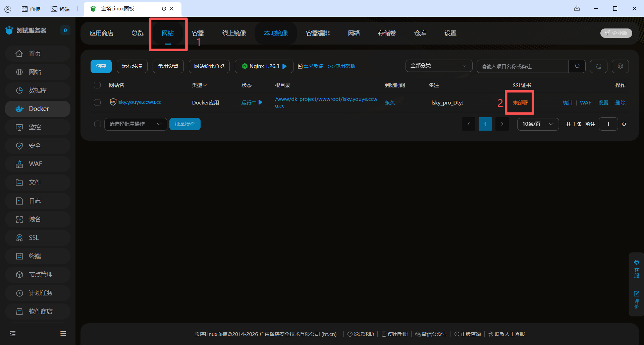The image size is (644, 345).
Task: Focus the project name search input field
Action: 522,66
